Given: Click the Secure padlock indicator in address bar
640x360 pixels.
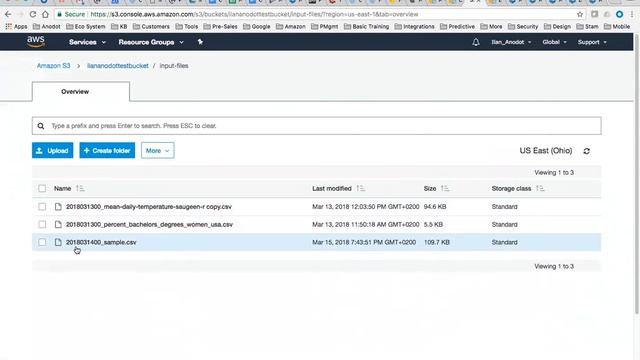Looking at the screenshot, I should click(71, 14).
